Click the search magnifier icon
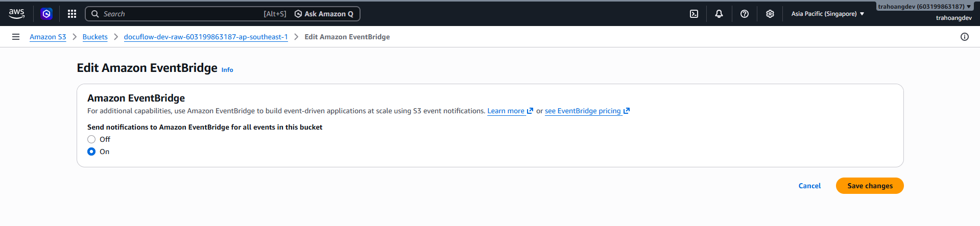 tap(95, 14)
